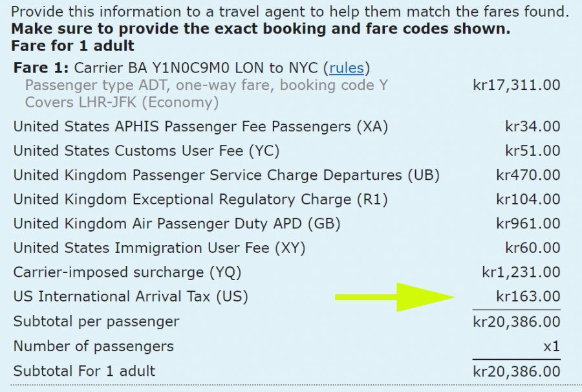Click the Subtotal per passenger label
Viewport: 582px width, 392px height.
point(96,321)
